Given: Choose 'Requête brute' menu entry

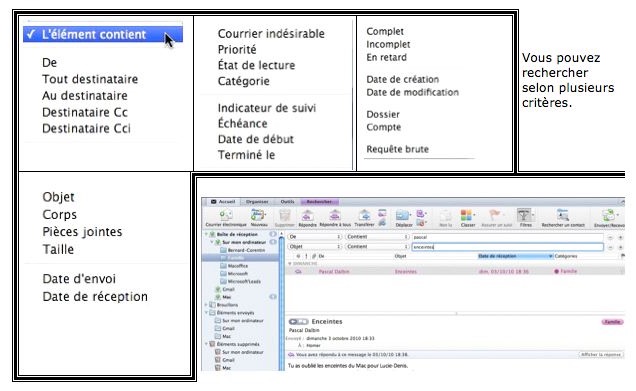Looking at the screenshot, I should click(x=398, y=149).
